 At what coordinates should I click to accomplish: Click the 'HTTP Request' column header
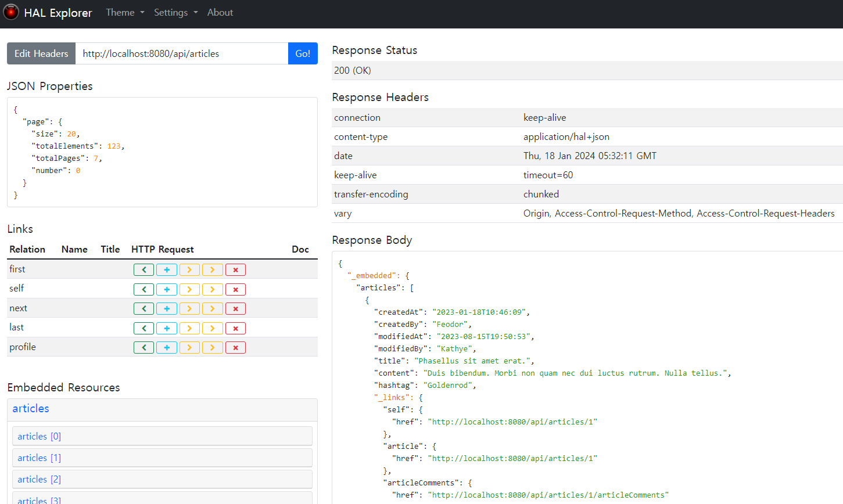pyautogui.click(x=163, y=249)
